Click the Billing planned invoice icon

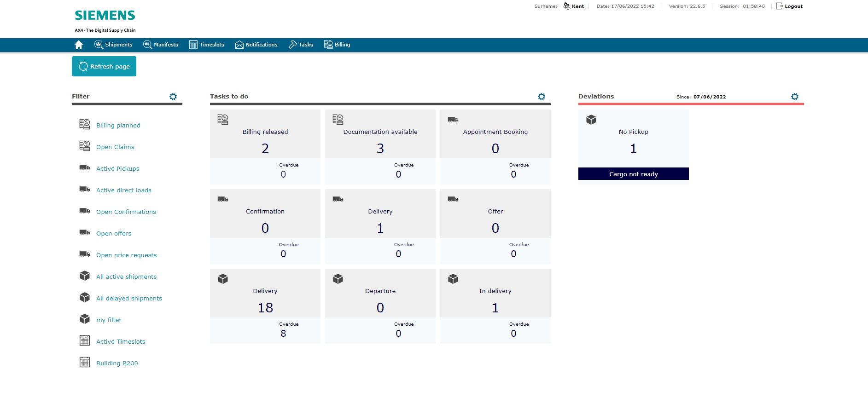85,124
